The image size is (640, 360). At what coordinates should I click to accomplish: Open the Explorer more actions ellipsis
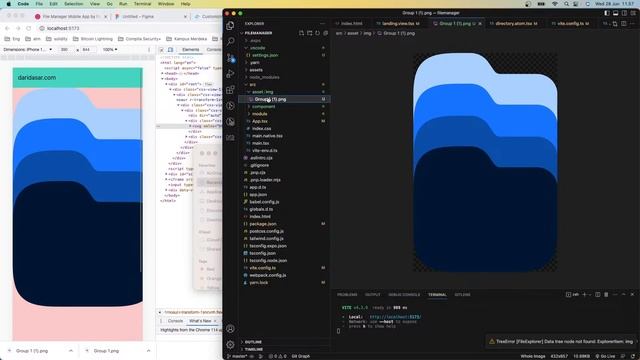tap(322, 24)
